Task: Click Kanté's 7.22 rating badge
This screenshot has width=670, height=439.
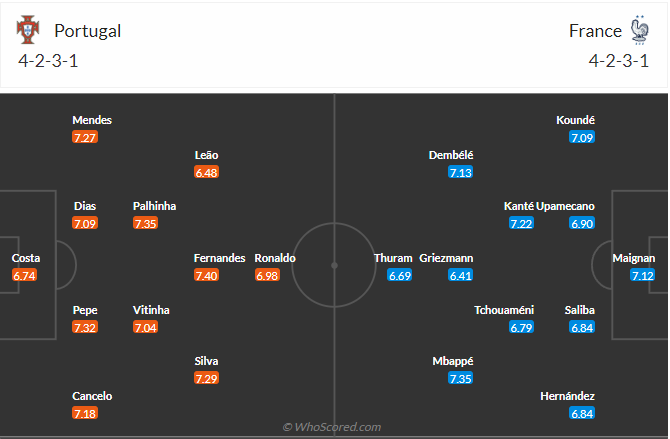Action: [521, 223]
